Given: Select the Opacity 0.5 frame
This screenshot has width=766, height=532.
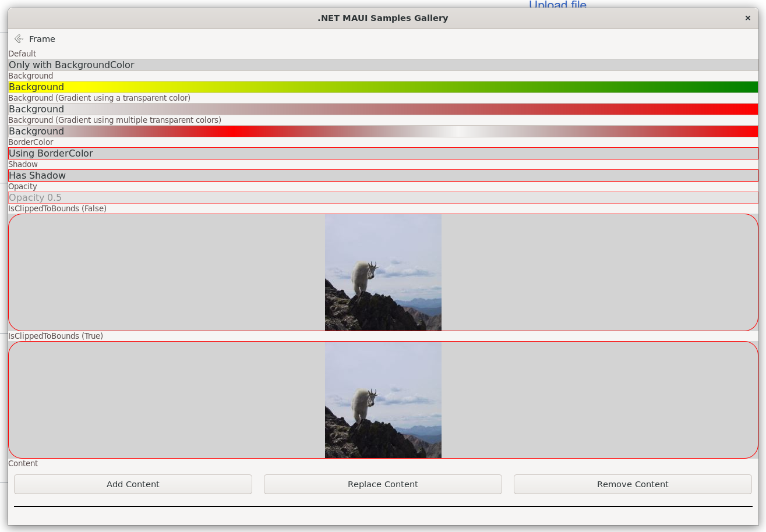Looking at the screenshot, I should tap(383, 198).
